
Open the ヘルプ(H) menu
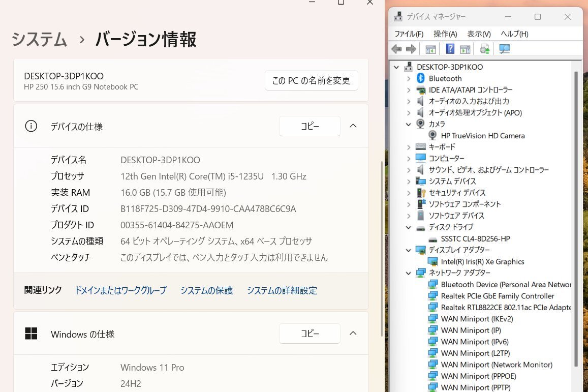[x=514, y=34]
